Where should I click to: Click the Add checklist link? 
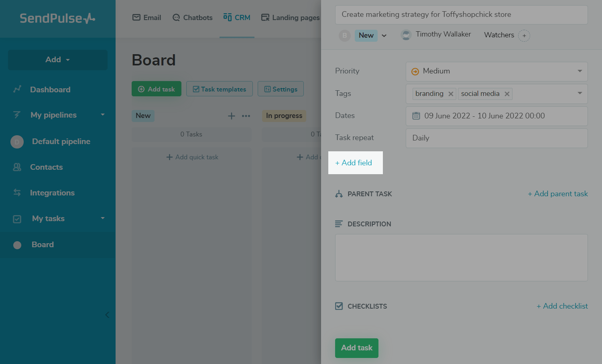tap(562, 306)
